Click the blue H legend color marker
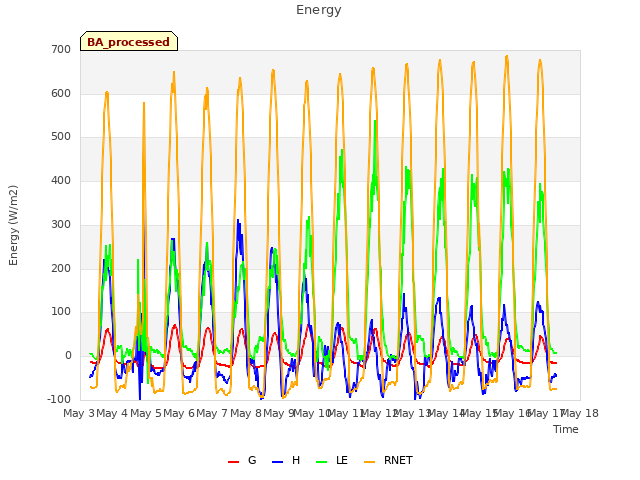The height and width of the screenshot is (480, 640). (277, 462)
